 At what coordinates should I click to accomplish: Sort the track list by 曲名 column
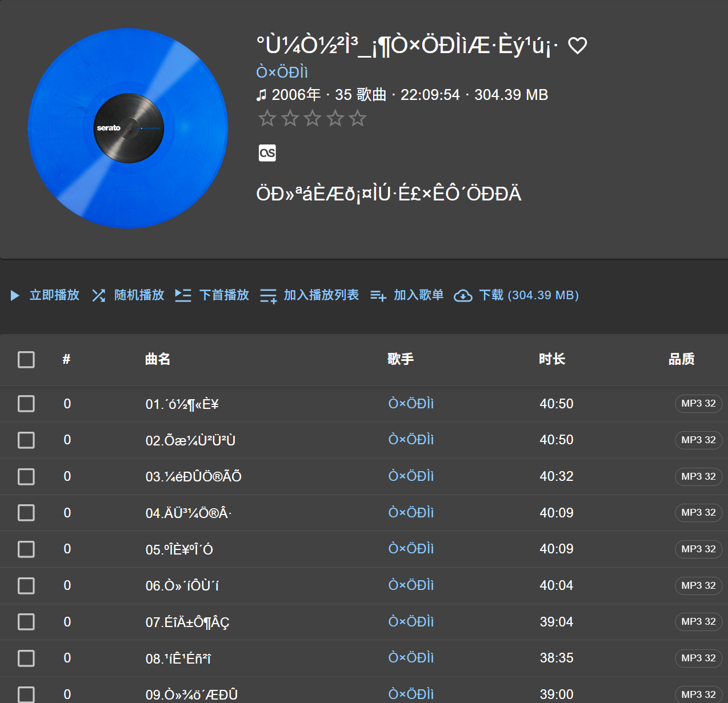(158, 359)
